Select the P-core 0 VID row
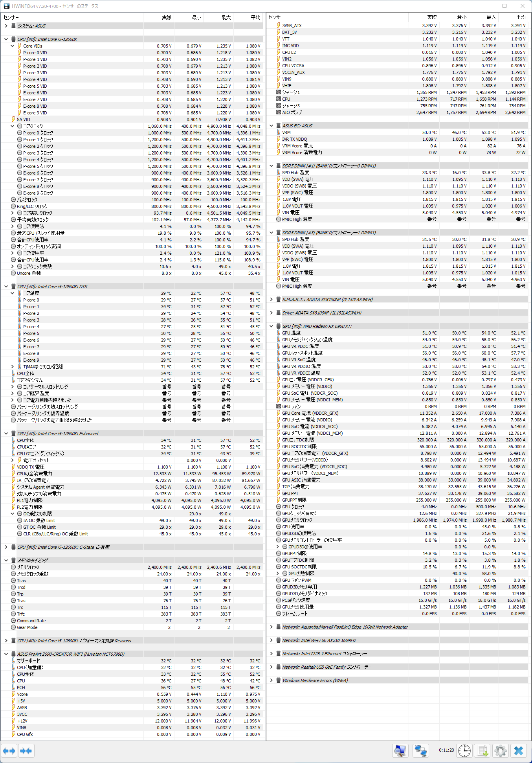 tap(132, 53)
